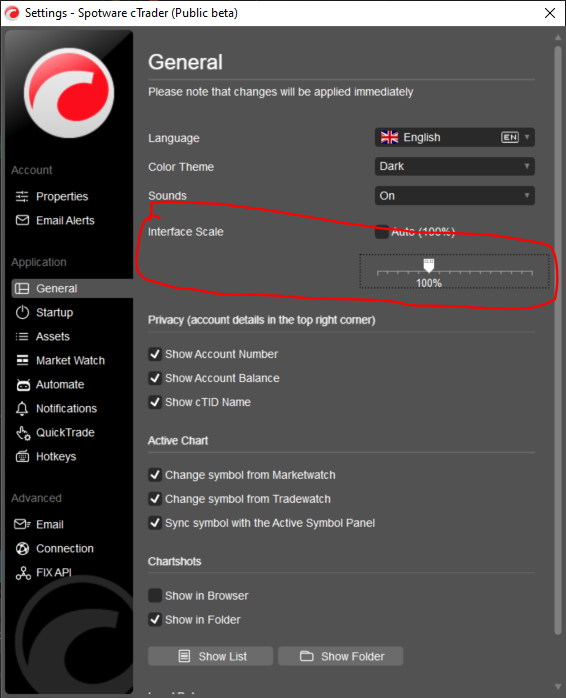
Task: Click the Show List button
Action: [210, 656]
